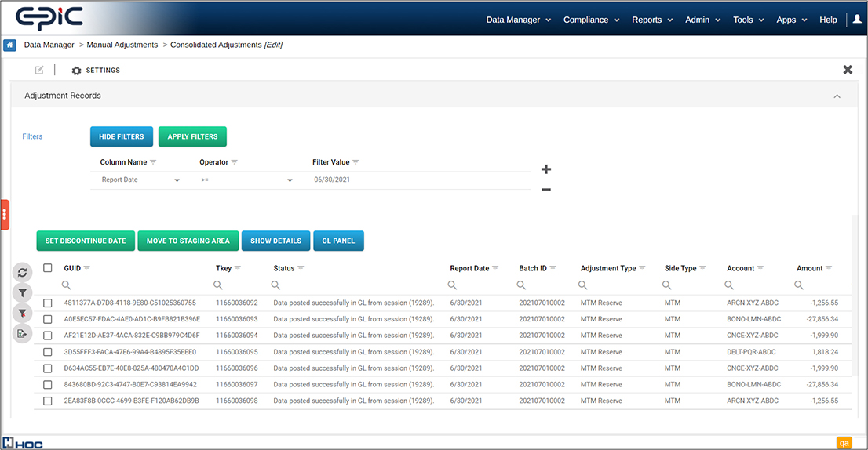Image resolution: width=868 pixels, height=450 pixels.
Task: Open the Report Date column name dropdown
Action: click(140, 180)
